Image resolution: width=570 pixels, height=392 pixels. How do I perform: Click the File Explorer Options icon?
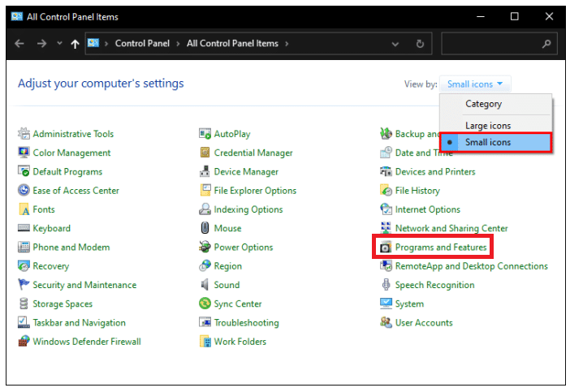coord(205,191)
